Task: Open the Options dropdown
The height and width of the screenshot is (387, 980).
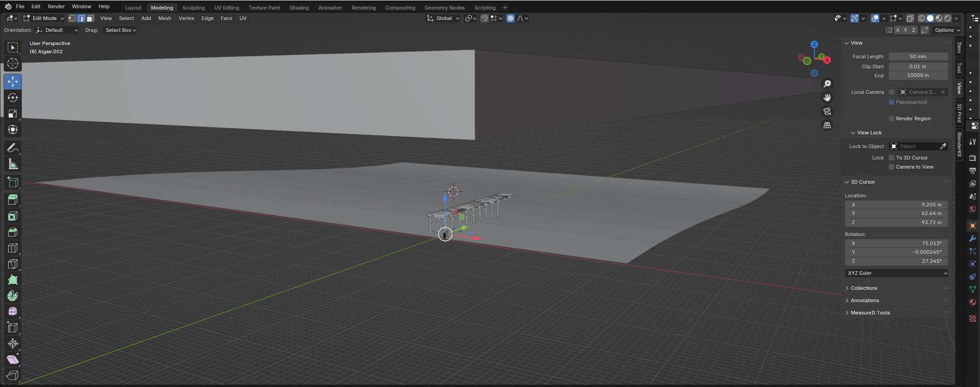Action: [947, 30]
